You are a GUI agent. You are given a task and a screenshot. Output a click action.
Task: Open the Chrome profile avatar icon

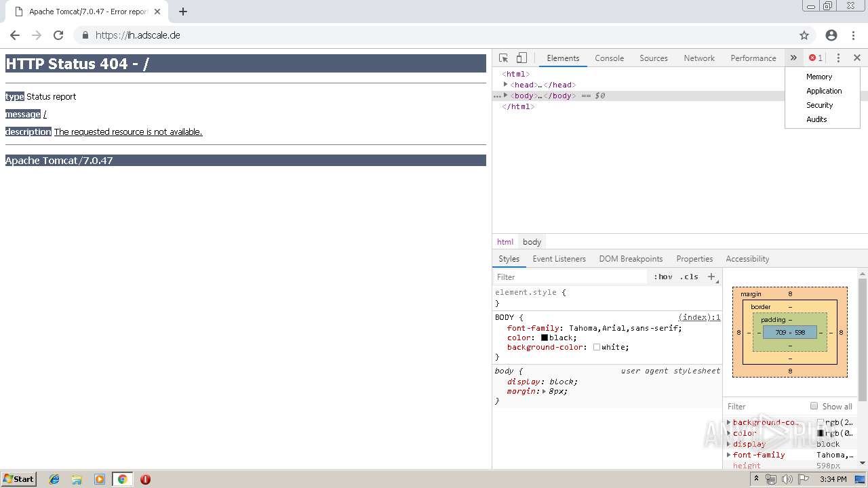[x=831, y=35]
